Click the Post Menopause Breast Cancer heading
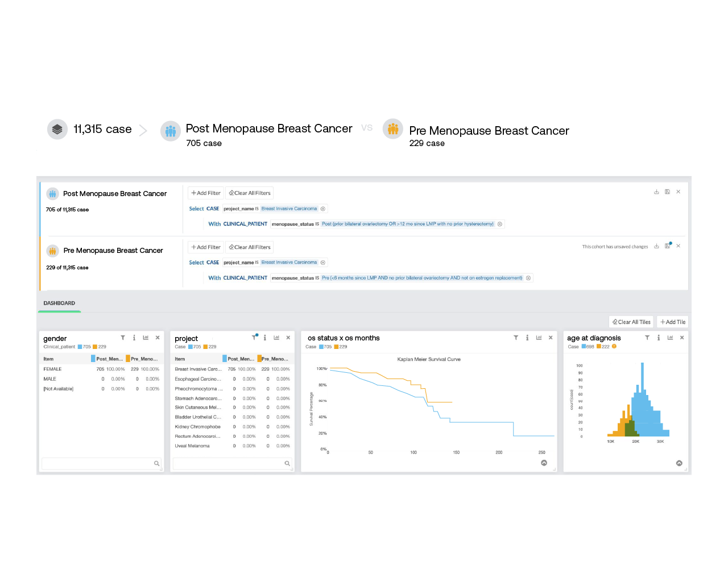Screen dimensions: 728x582 (269, 128)
